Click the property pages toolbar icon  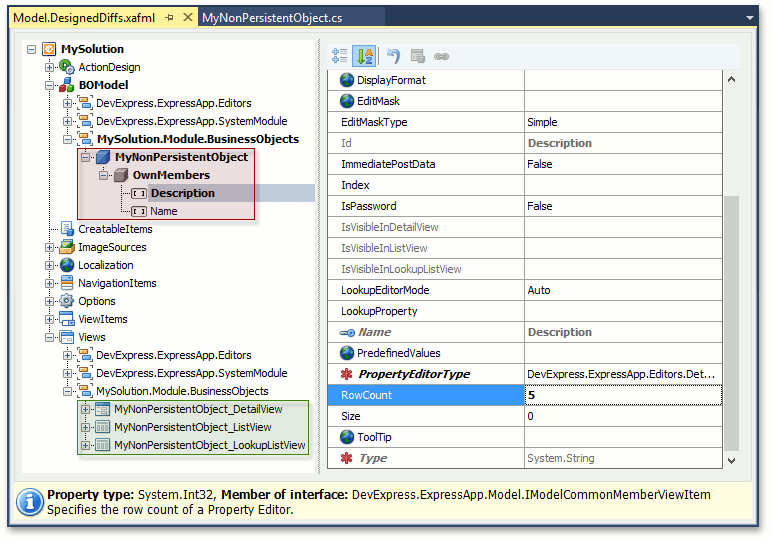click(x=417, y=56)
